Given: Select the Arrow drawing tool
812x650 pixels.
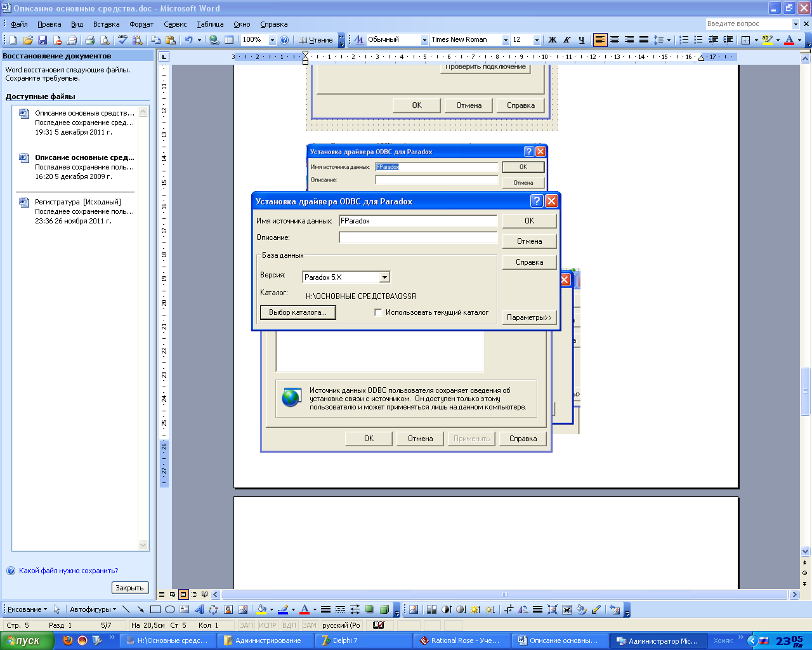Looking at the screenshot, I should 140,609.
